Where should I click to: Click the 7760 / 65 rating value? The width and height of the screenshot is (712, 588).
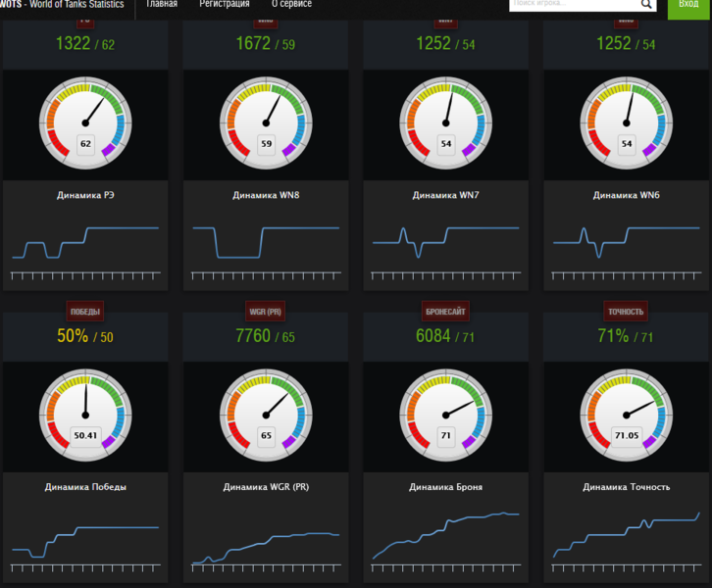point(265,336)
